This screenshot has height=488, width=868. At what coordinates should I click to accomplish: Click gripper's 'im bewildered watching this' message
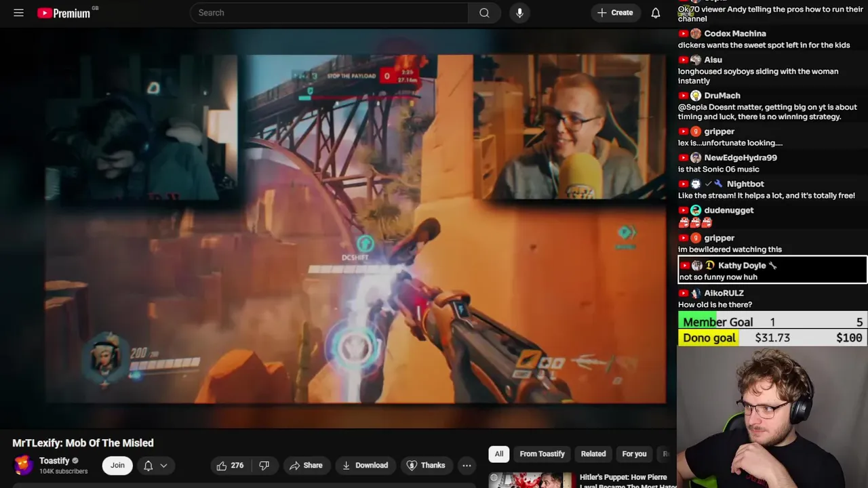tap(730, 249)
